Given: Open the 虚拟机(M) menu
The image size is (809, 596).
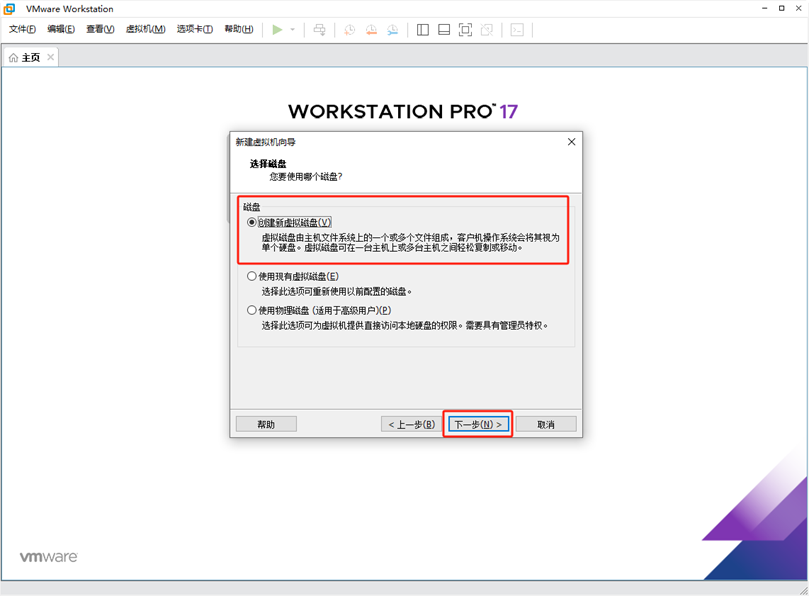Looking at the screenshot, I should click(x=145, y=29).
